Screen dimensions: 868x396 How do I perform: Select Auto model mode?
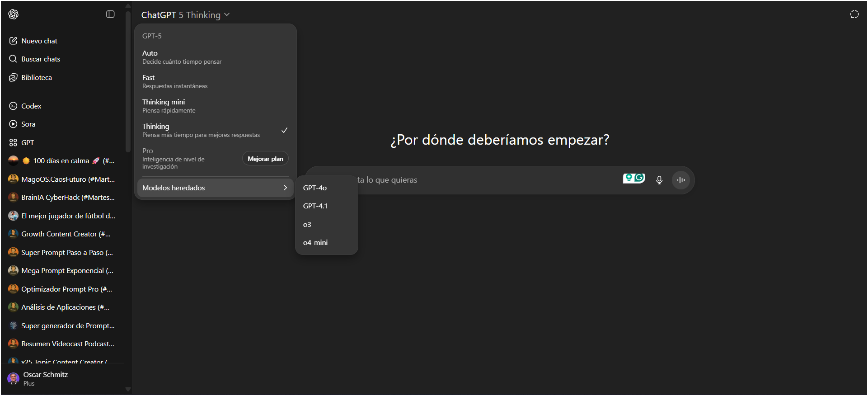pos(215,57)
